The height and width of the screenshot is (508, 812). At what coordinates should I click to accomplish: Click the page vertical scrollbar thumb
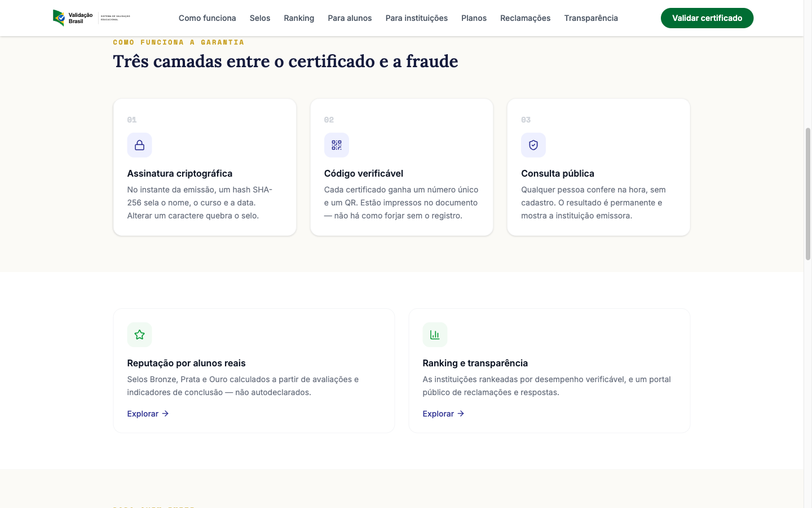808,194
